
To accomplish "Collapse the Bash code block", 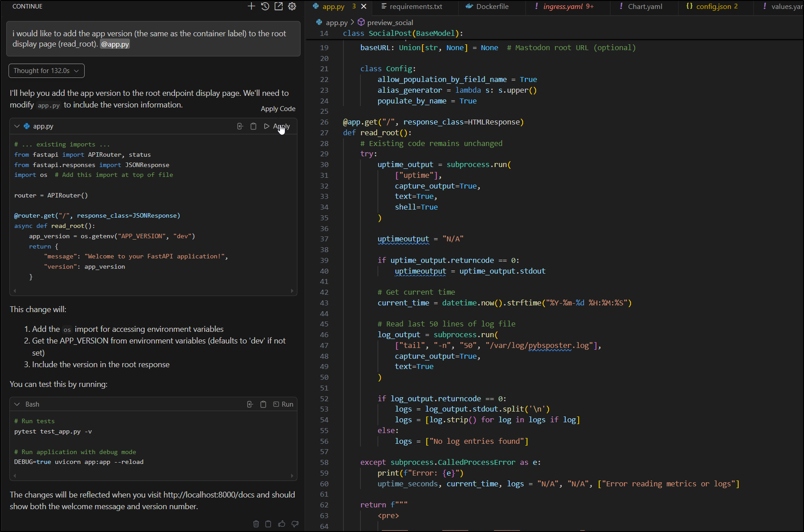I will [17, 404].
